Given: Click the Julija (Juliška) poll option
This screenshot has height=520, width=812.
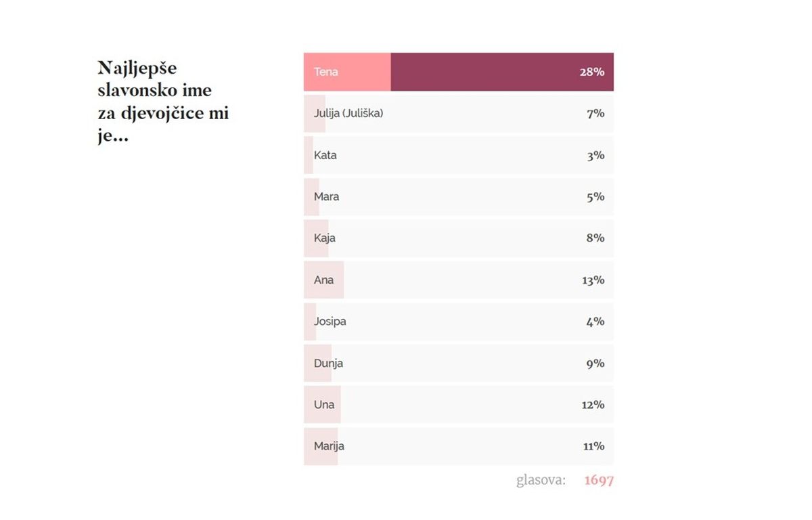Looking at the screenshot, I should click(x=348, y=114).
